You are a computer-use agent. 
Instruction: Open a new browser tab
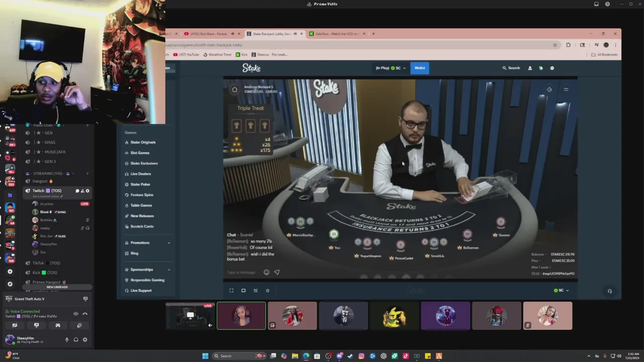373,34
